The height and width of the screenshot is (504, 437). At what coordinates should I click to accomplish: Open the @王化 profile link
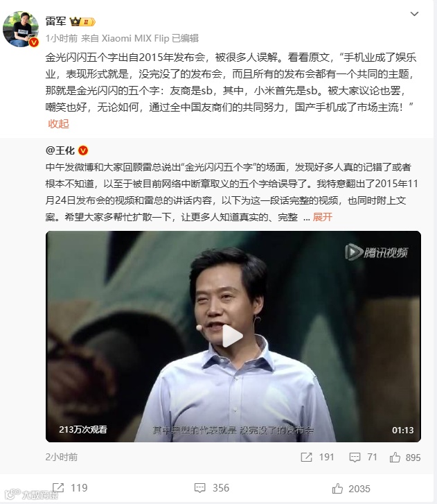tap(60, 150)
